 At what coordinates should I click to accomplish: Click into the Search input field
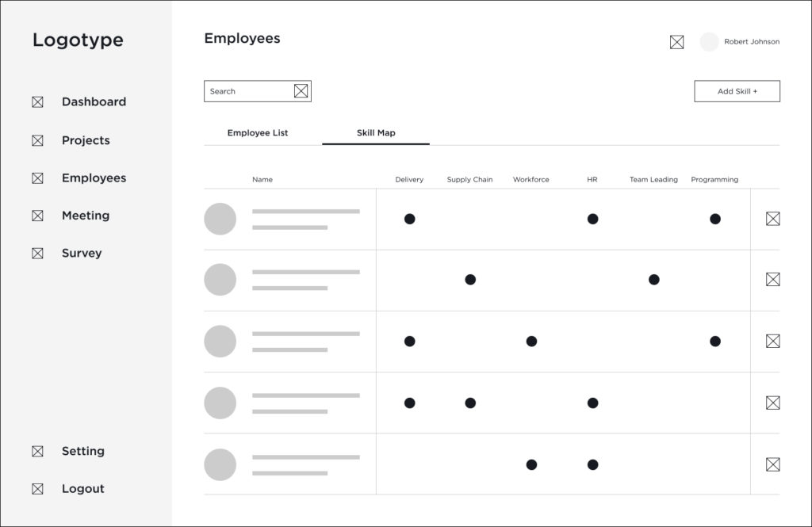coord(247,91)
